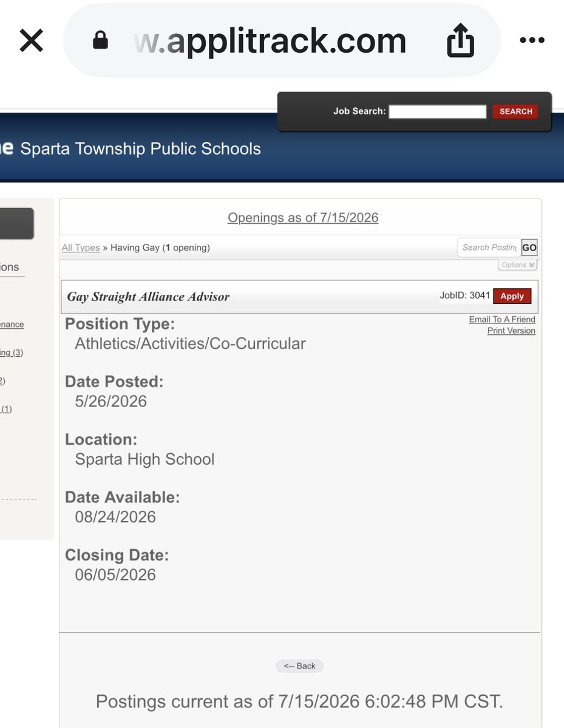Click JobID: 3041 label
Screen dimensions: 564x728
(x=464, y=295)
